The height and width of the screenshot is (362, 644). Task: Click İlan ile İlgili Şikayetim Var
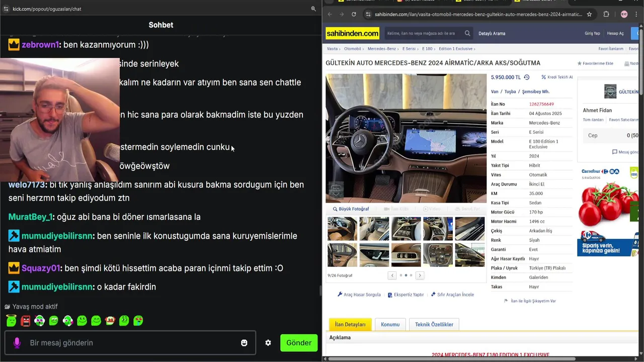click(x=530, y=301)
